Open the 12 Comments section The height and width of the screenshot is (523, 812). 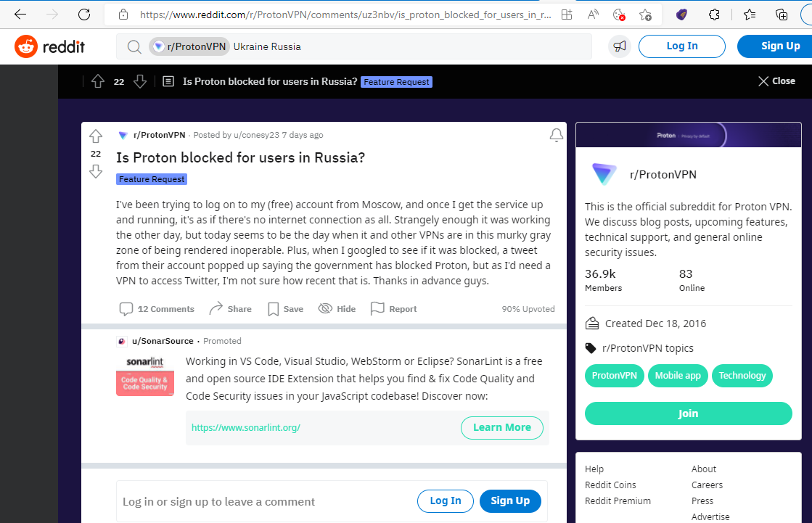click(157, 309)
